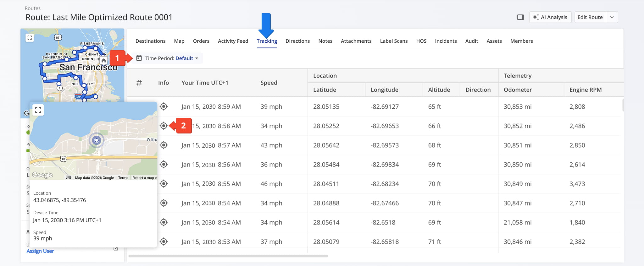Screen dimensions: 644x266
Task: Open the Edit Route dropdown arrow
Action: coord(612,17)
